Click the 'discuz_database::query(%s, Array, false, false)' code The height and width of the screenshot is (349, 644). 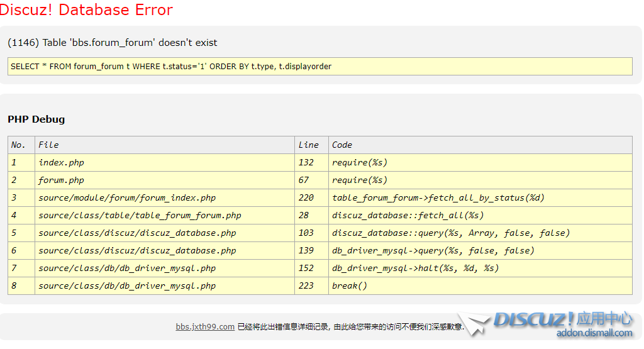[x=451, y=233]
